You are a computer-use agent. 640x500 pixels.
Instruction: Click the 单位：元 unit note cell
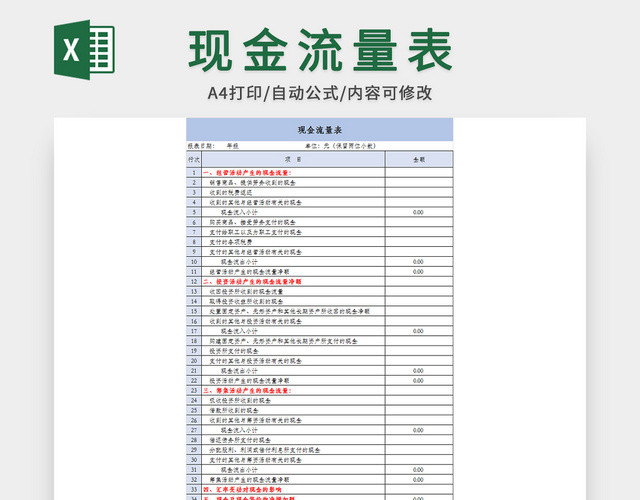[340, 146]
